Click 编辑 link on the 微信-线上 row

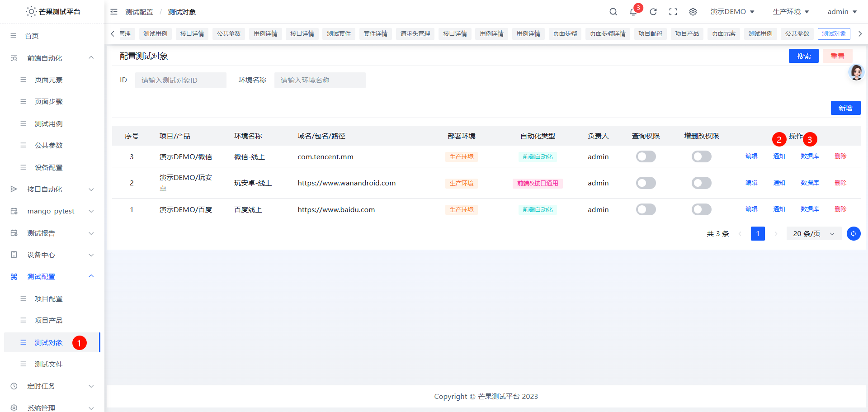pos(751,156)
